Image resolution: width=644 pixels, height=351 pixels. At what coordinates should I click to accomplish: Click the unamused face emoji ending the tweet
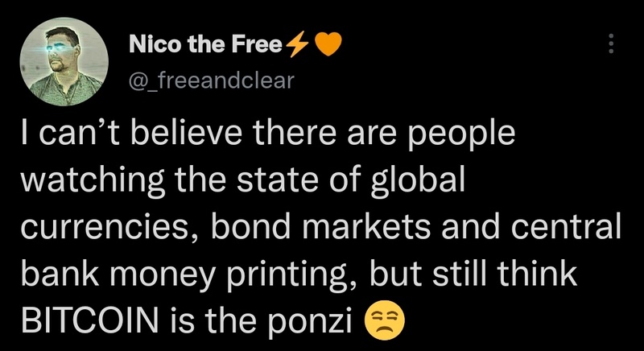point(386,320)
